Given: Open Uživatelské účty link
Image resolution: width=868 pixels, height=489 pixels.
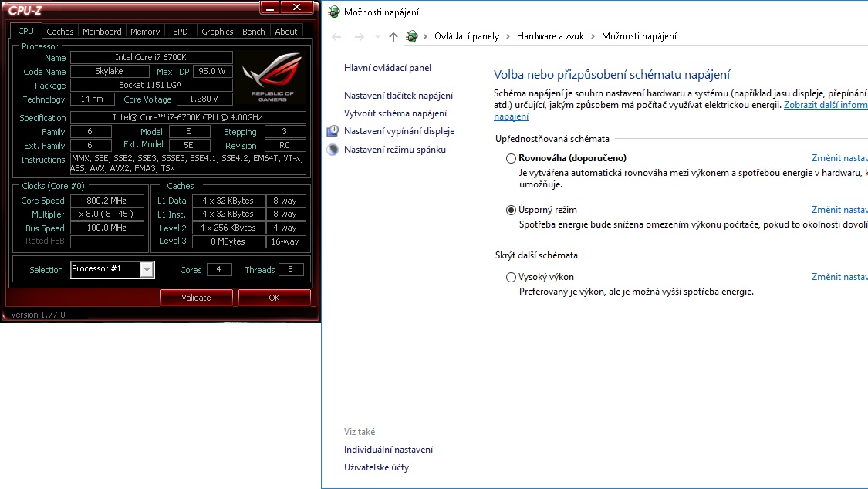Looking at the screenshot, I should [377, 467].
